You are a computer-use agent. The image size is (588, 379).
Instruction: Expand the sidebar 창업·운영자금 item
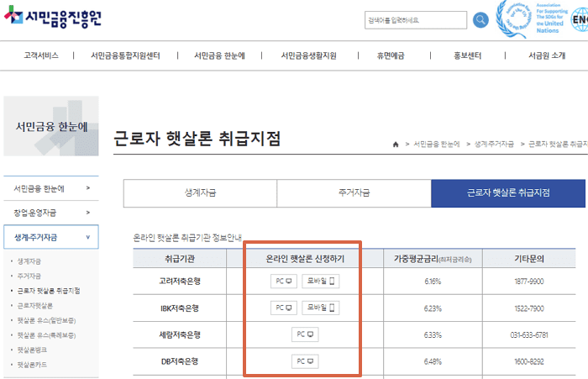[x=51, y=213]
